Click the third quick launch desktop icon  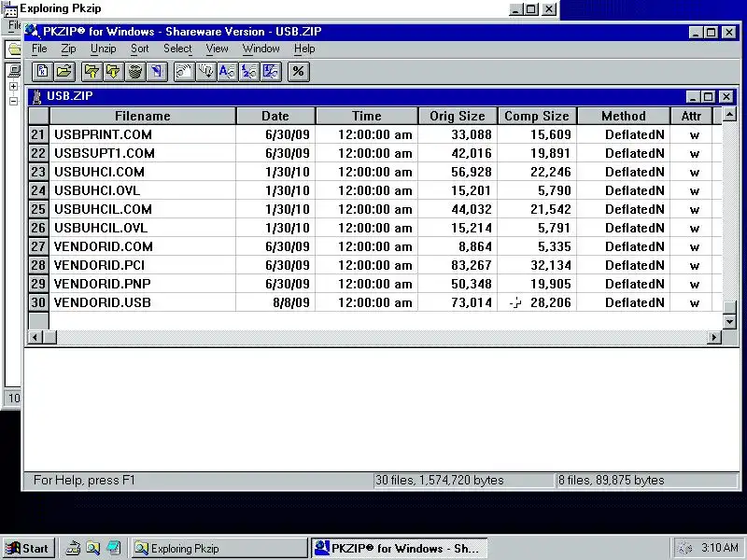point(114,548)
